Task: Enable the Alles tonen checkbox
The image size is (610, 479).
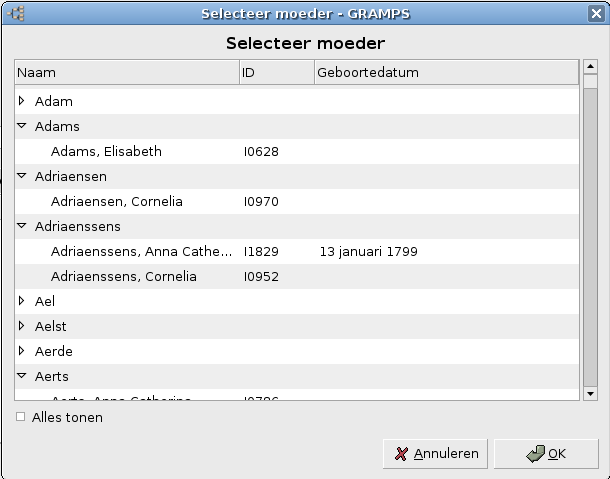Action: [x=21, y=417]
